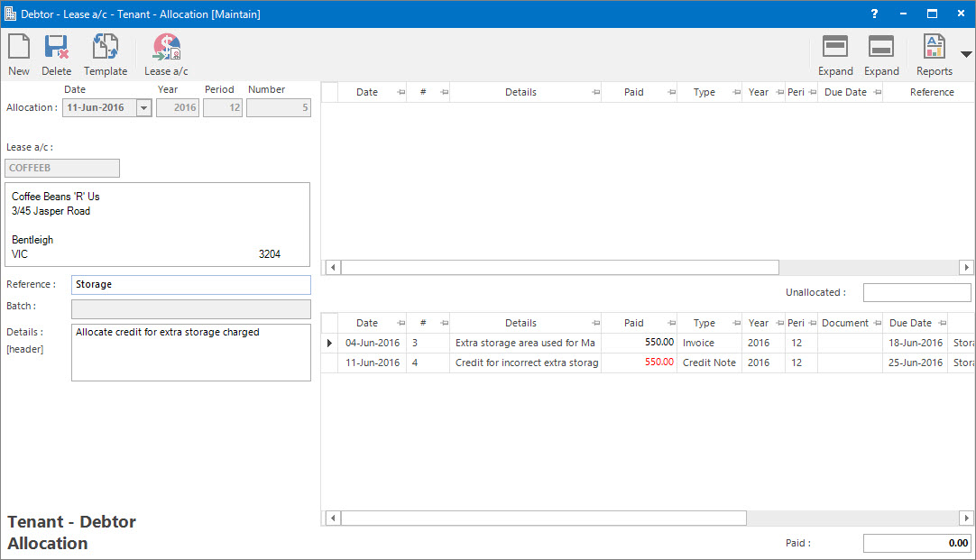Click pin icon on lower grid Due Date column
This screenshot has height=560, width=976.
(x=943, y=323)
